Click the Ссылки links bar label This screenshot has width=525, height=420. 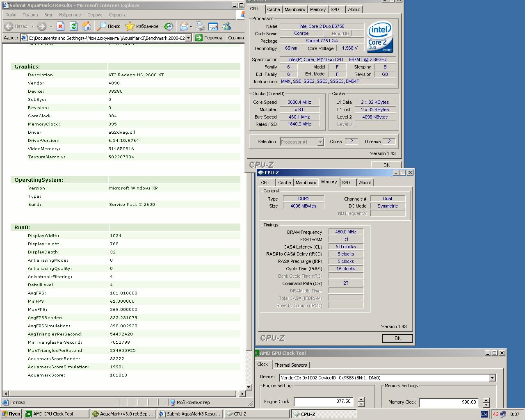click(236, 38)
